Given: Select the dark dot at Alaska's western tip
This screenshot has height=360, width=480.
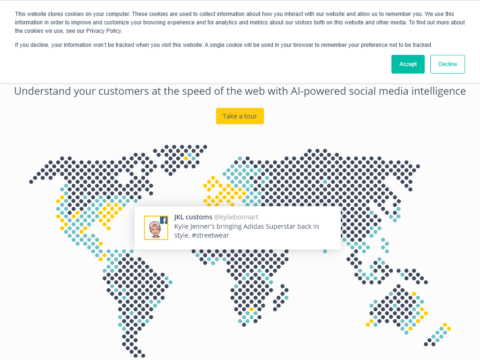Looking at the screenshot, I should [x=31, y=182].
